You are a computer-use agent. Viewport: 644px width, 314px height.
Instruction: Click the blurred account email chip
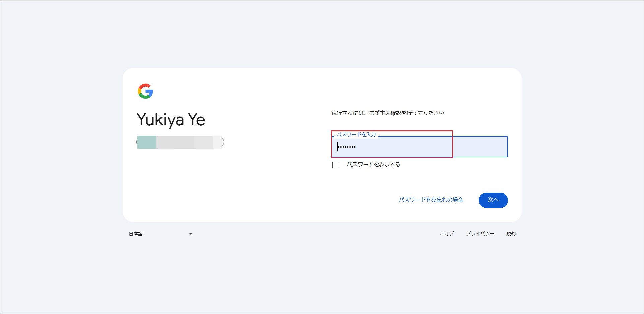(180, 142)
